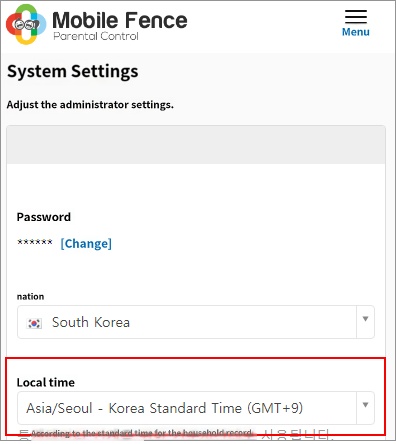Click the System Settings heading

(x=73, y=72)
